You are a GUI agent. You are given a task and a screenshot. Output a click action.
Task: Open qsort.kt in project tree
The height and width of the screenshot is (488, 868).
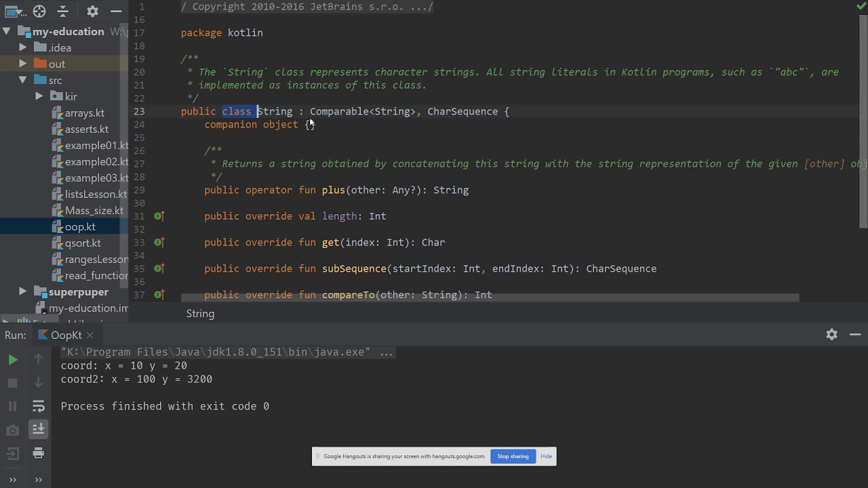[x=83, y=243]
